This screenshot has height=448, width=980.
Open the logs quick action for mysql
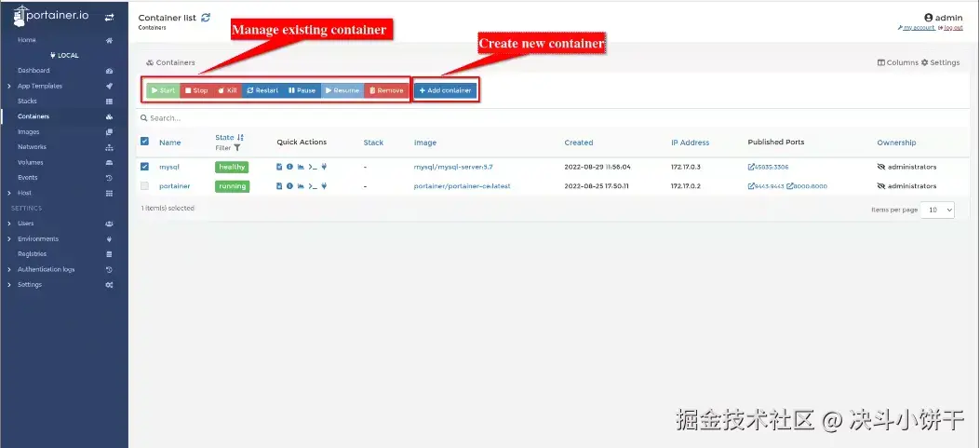coord(279,167)
